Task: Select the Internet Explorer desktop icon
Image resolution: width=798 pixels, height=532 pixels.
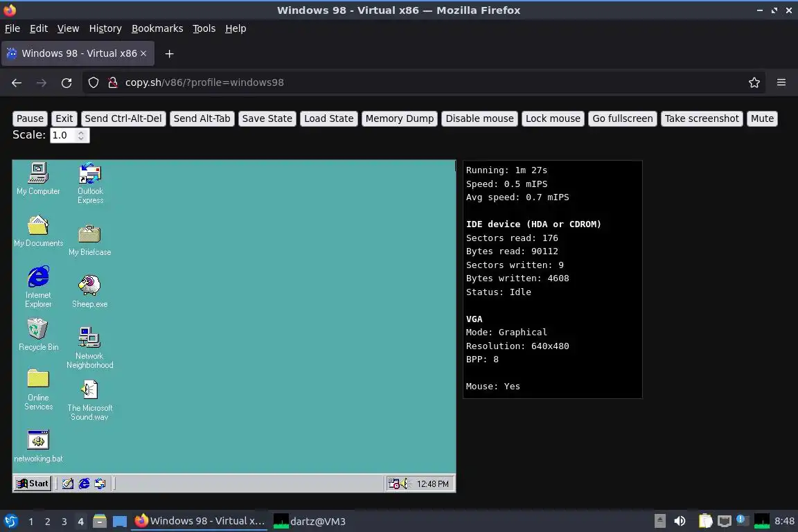Action: pyautogui.click(x=38, y=287)
